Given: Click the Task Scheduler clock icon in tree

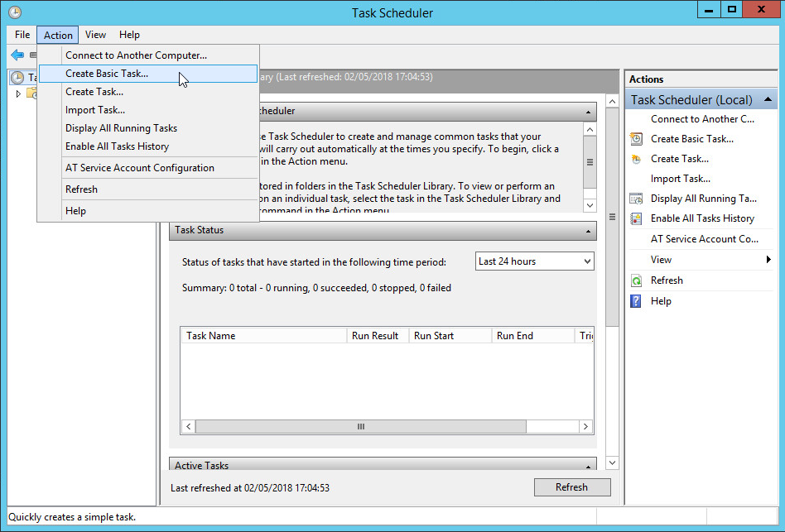Looking at the screenshot, I should point(18,77).
